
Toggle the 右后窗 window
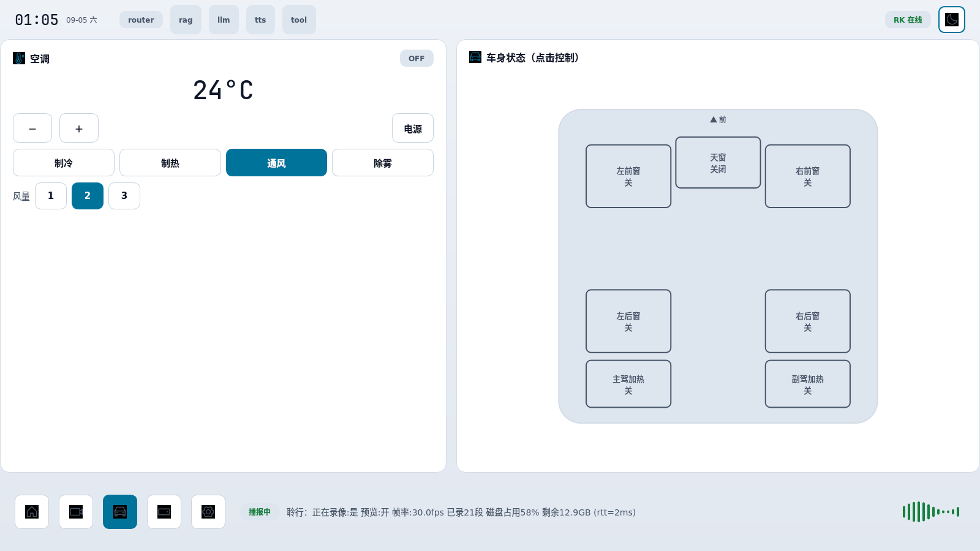point(808,321)
